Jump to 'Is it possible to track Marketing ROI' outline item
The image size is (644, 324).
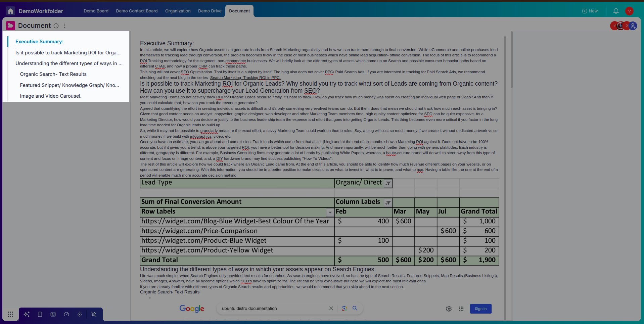pyautogui.click(x=68, y=53)
